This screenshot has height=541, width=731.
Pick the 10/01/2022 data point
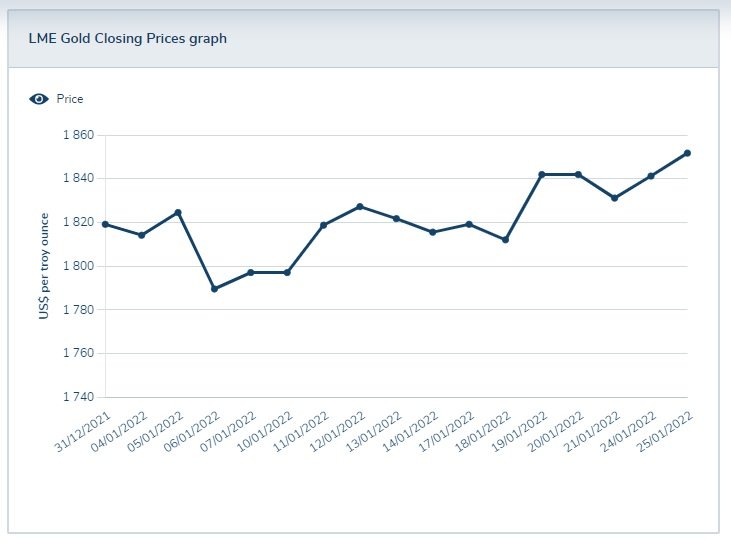click(x=287, y=272)
